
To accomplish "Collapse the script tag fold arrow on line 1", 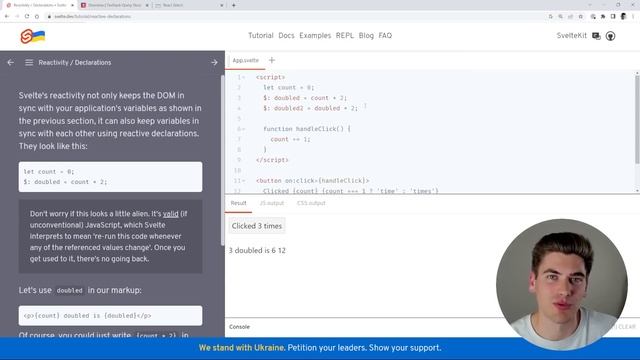I will point(244,77).
